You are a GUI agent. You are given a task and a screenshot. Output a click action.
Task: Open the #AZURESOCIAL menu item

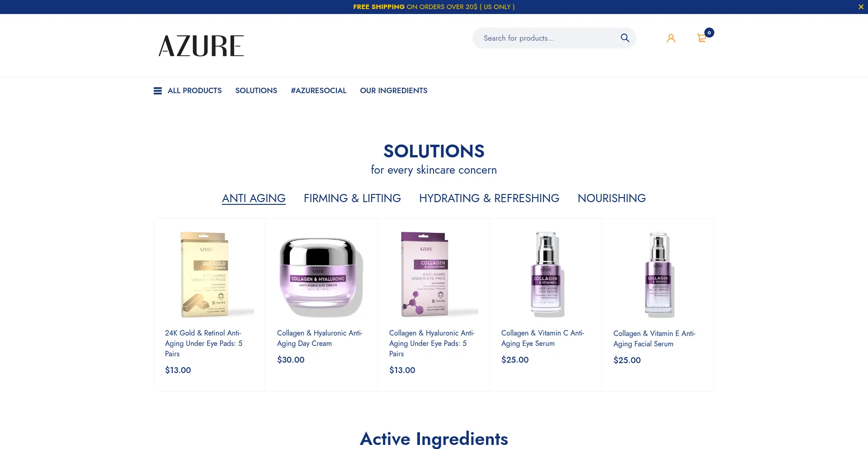319,90
